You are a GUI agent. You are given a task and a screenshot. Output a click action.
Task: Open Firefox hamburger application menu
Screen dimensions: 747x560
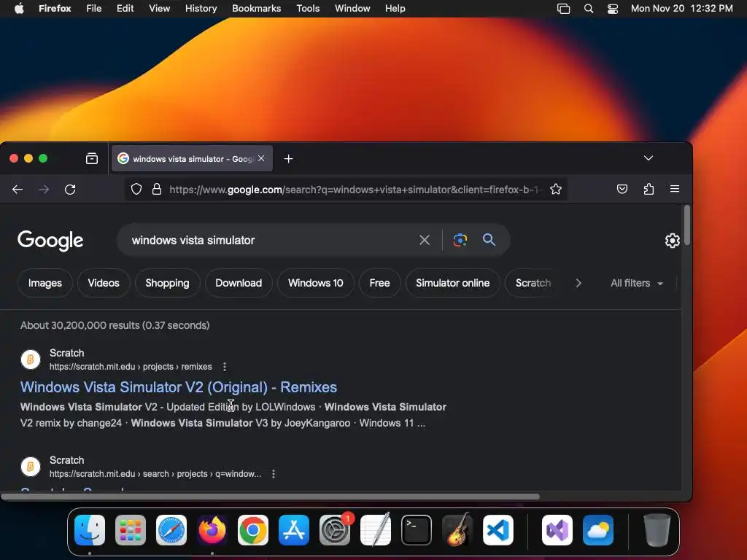pyautogui.click(x=675, y=189)
